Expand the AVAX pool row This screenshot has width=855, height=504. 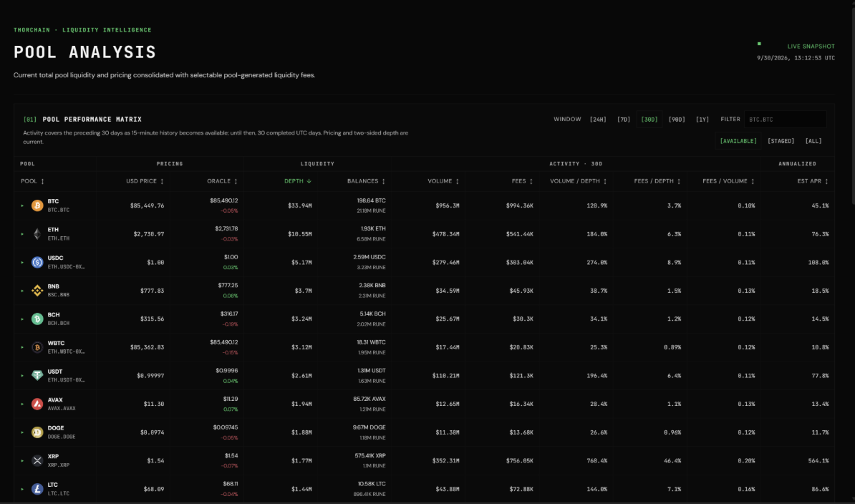pos(22,404)
